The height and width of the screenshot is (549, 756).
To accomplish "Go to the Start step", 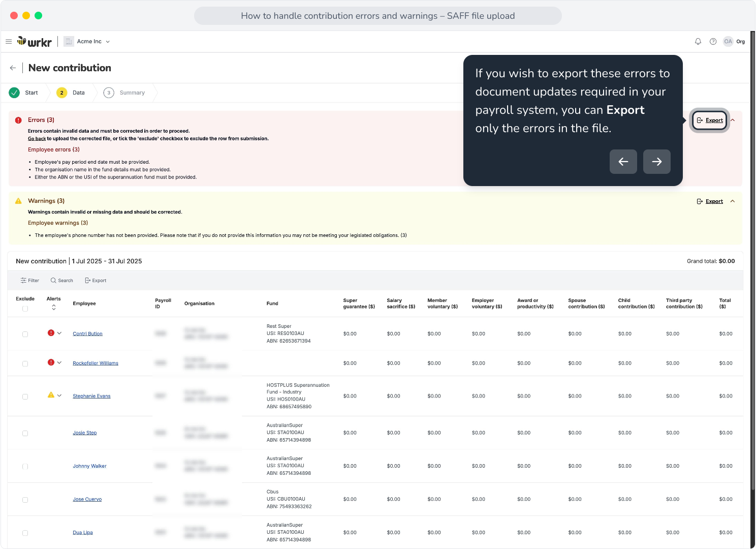I will [x=24, y=93].
